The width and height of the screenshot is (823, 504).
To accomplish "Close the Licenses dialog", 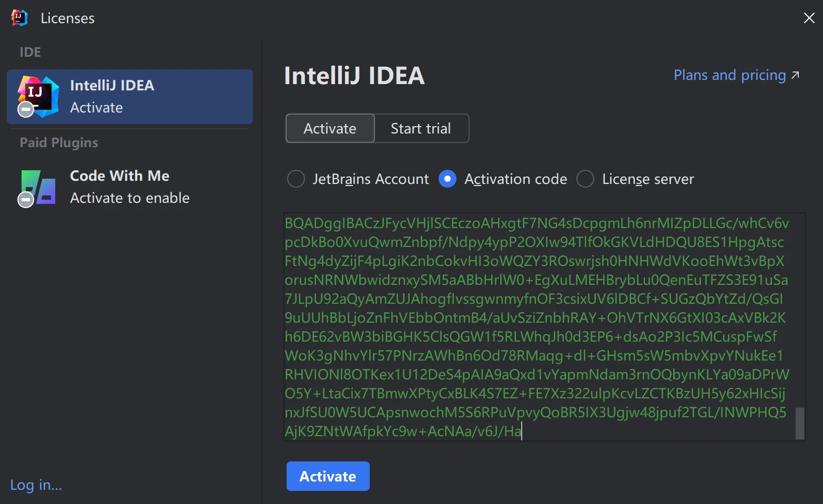I will (809, 18).
